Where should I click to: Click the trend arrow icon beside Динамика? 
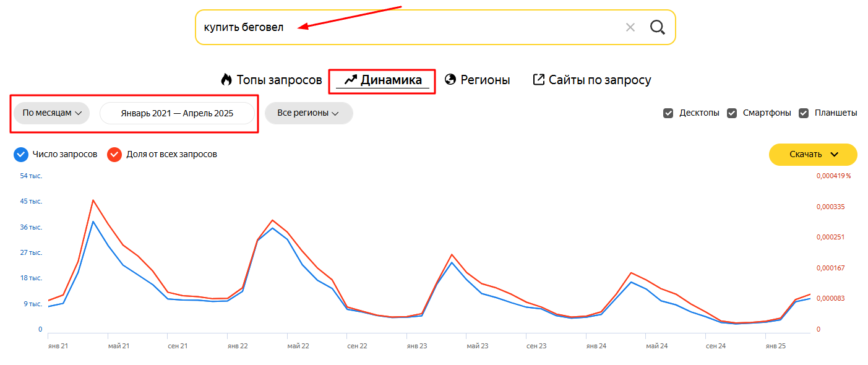click(351, 80)
